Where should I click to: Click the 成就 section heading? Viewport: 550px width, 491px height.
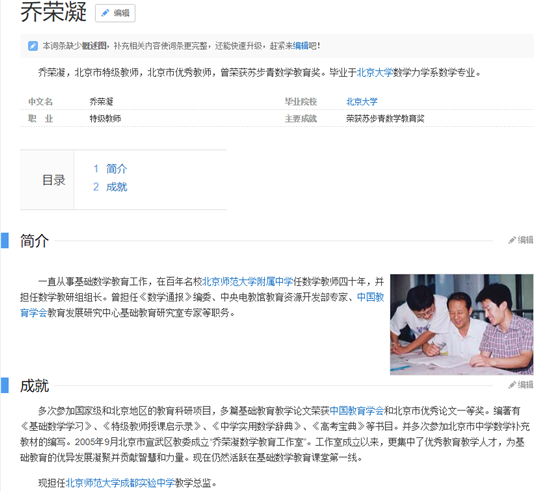pyautogui.click(x=34, y=386)
